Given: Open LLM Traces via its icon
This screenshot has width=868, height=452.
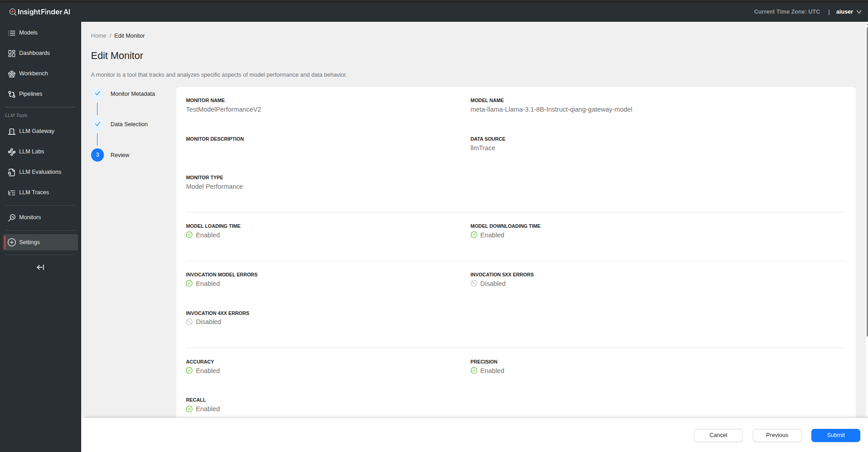Looking at the screenshot, I should [x=12, y=193].
